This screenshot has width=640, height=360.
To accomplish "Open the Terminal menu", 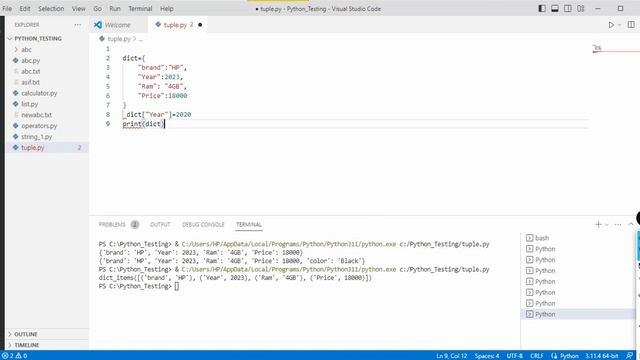I will pos(140,9).
